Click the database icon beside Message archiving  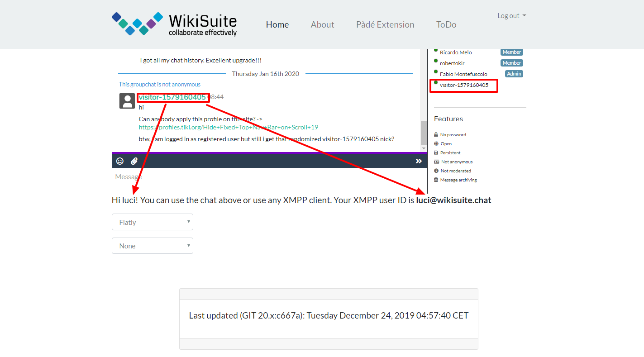(x=436, y=180)
